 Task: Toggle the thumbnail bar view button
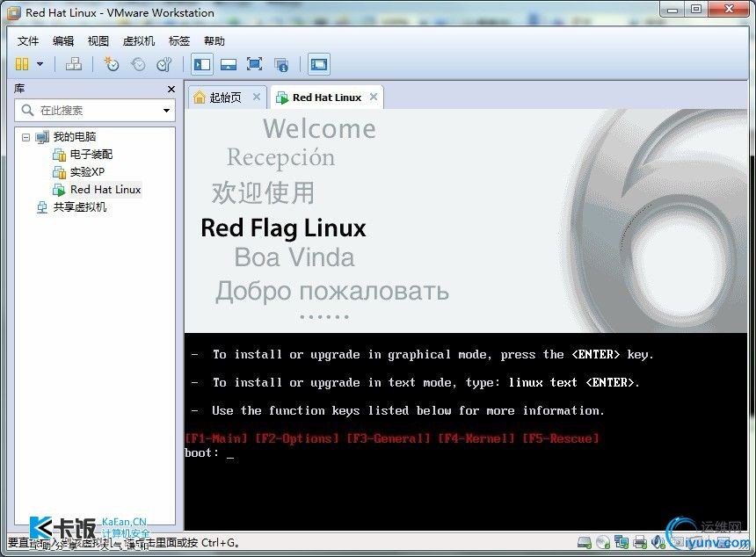(x=228, y=64)
